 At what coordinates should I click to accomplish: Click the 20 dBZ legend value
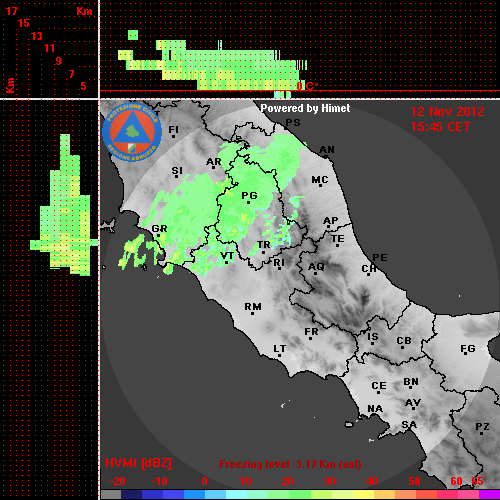(287, 481)
